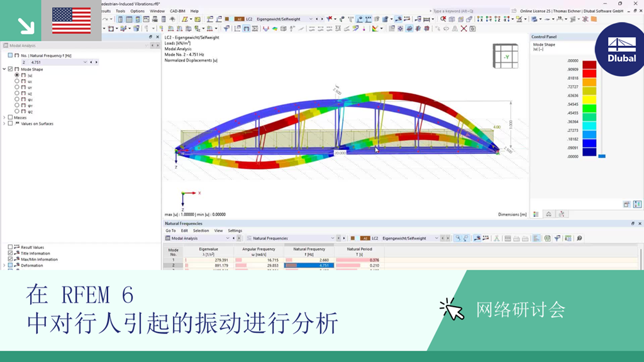Viewport: 644px width, 362px height.
Task: Select the view in Y direction icon
Action: click(489, 19)
